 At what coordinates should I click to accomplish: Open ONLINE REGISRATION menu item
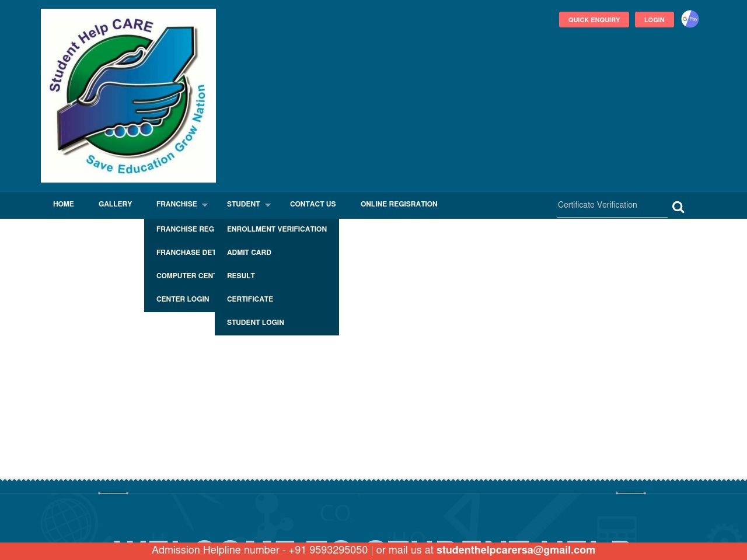coord(399,204)
